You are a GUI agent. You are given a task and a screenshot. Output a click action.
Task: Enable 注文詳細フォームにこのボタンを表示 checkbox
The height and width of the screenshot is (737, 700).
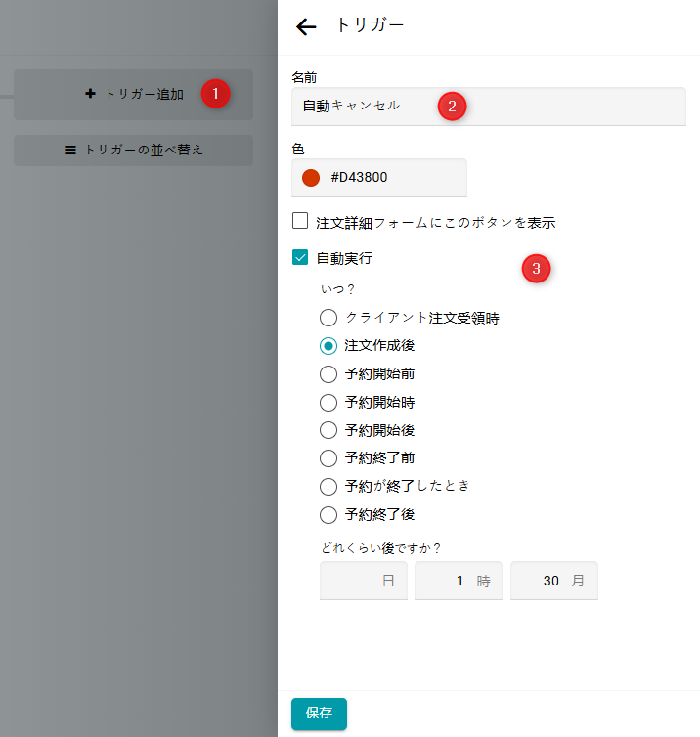pyautogui.click(x=300, y=222)
